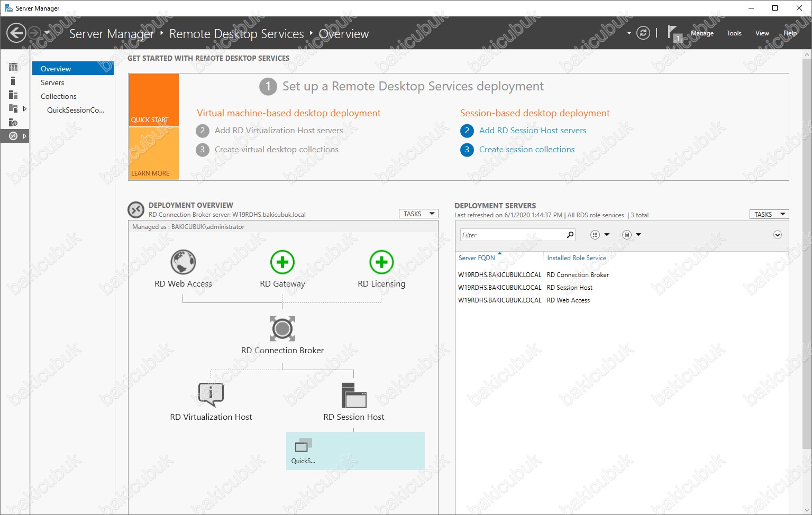
Task: Open the notifications flag icon
Action: 674,33
